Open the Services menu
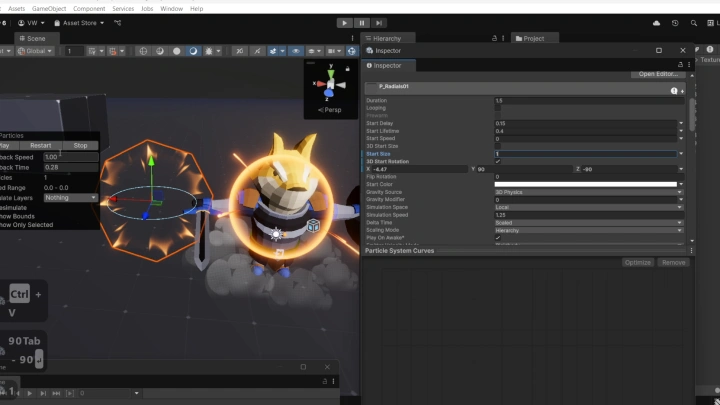The height and width of the screenshot is (405, 720). pyautogui.click(x=123, y=9)
